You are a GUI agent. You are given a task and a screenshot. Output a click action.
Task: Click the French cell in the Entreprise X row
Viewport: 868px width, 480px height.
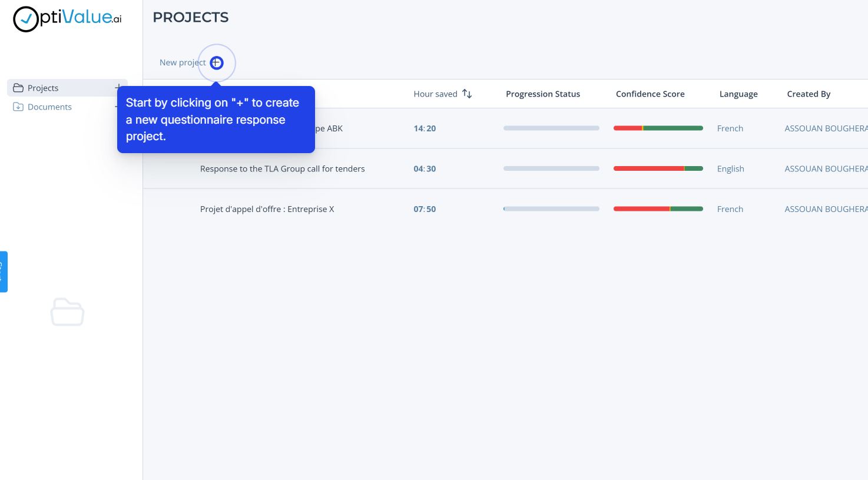pos(730,209)
